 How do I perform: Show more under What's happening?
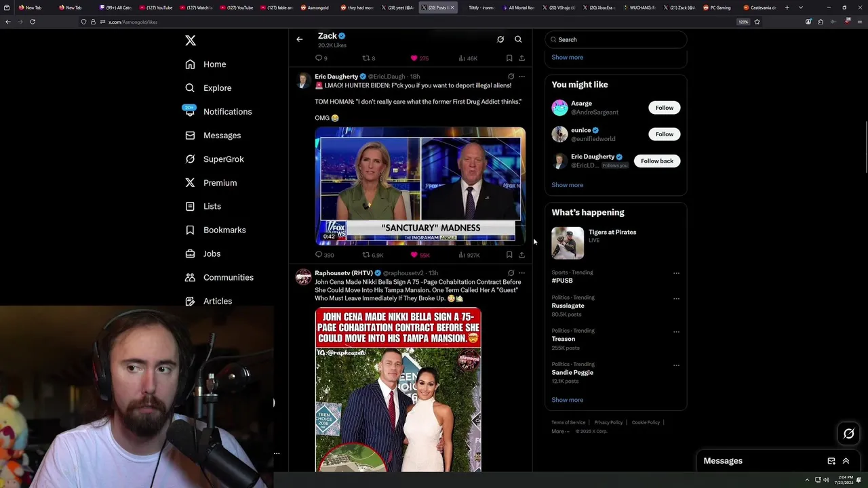567,400
